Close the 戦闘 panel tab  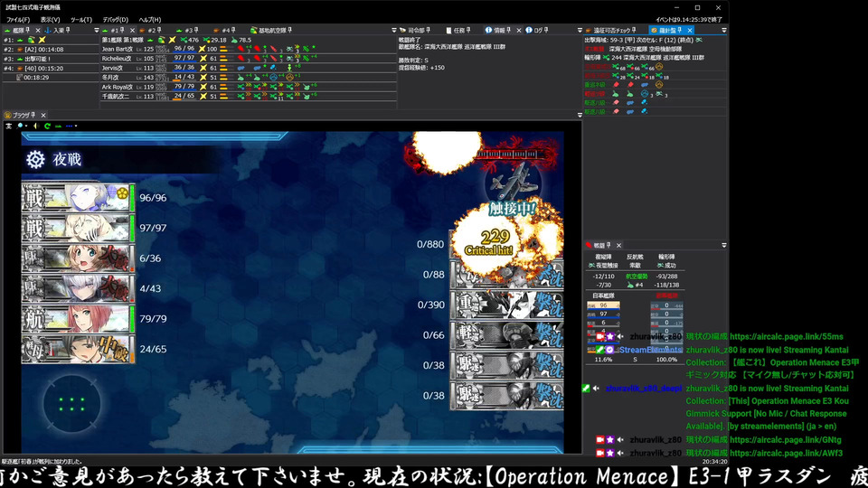point(618,245)
